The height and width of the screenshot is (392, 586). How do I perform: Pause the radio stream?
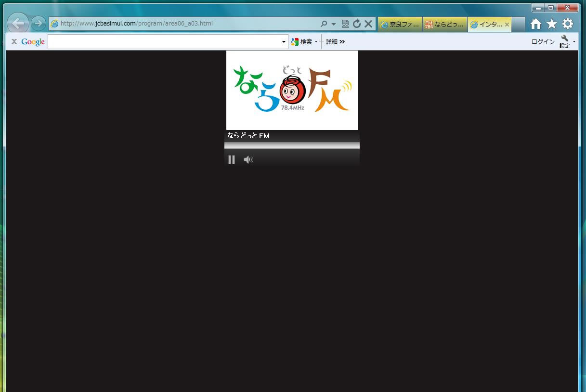232,159
